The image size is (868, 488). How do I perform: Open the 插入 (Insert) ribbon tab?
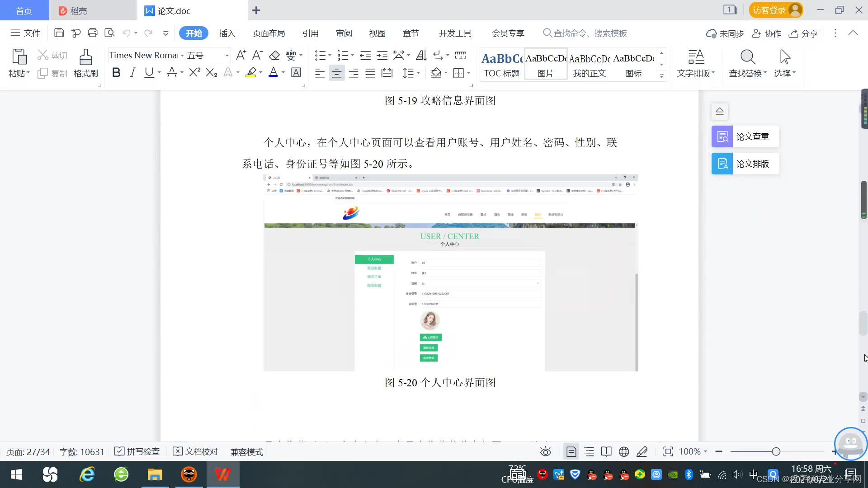pos(227,33)
